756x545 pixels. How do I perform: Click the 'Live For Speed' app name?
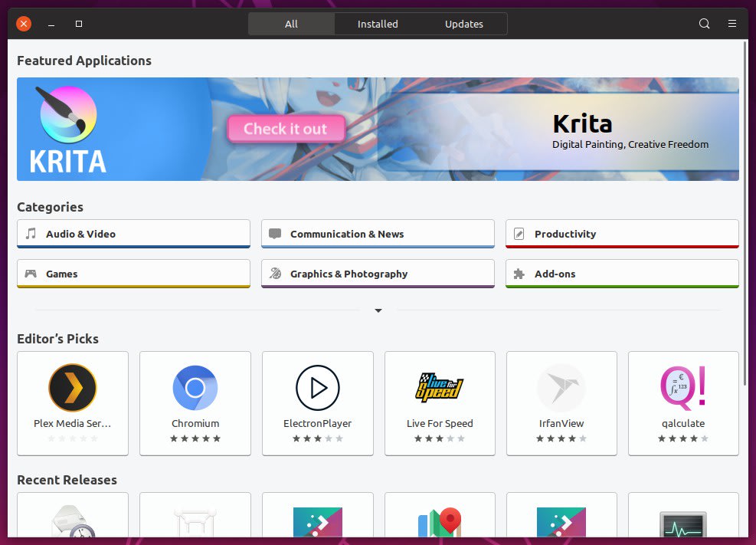[440, 423]
